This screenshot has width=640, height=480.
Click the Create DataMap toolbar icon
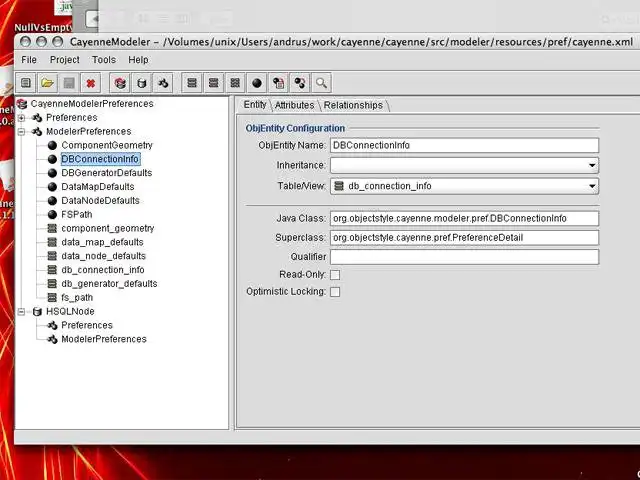pos(163,83)
